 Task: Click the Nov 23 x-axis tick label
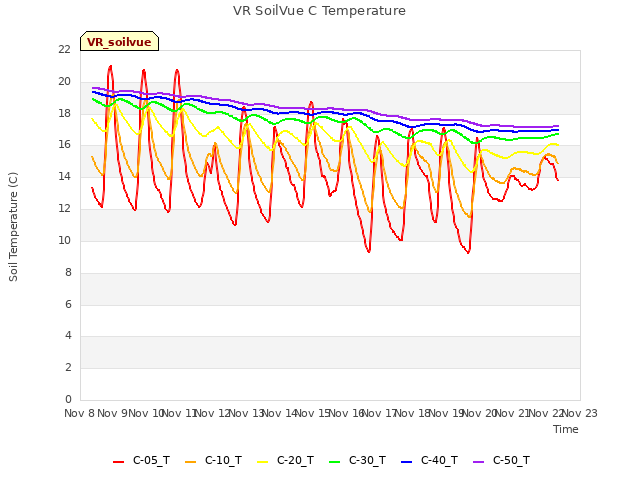(580, 413)
